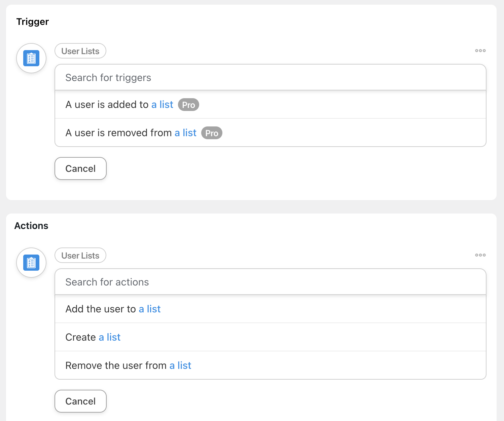Cancel the action selection

click(x=80, y=401)
